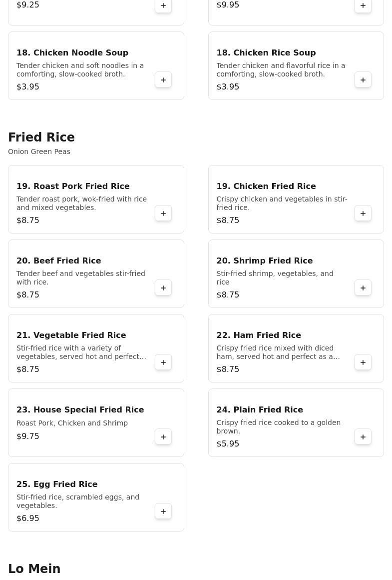Add Plain Fried Rice to cart

[x=363, y=437]
